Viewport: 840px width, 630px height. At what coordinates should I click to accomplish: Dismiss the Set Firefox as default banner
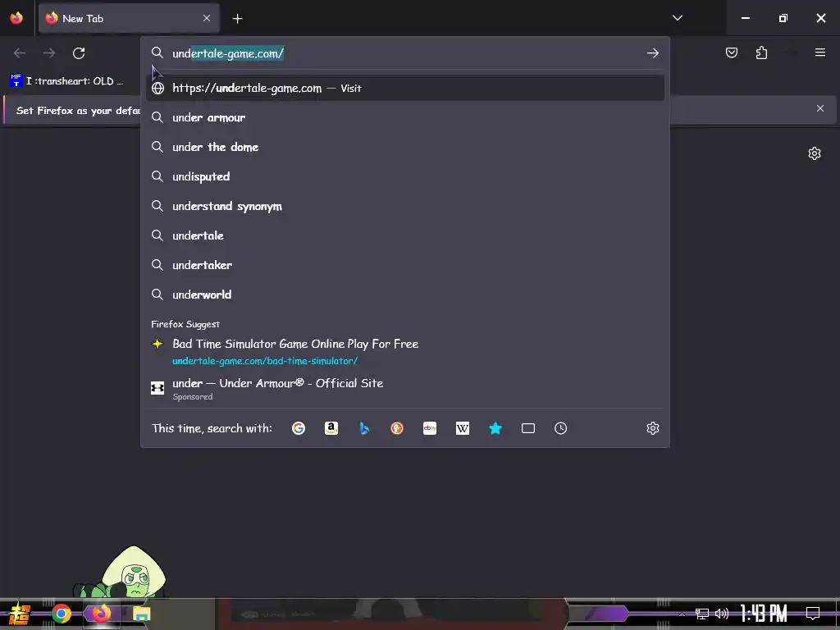820,108
